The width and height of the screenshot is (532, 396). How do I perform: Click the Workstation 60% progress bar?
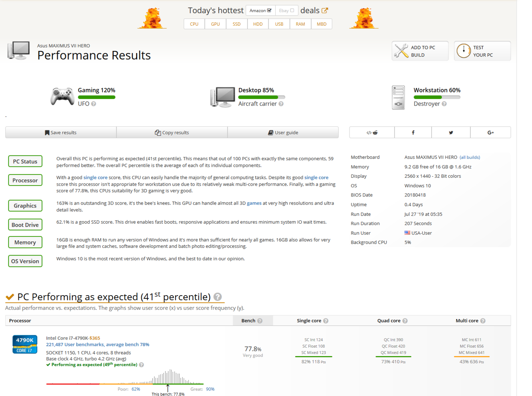click(x=437, y=97)
